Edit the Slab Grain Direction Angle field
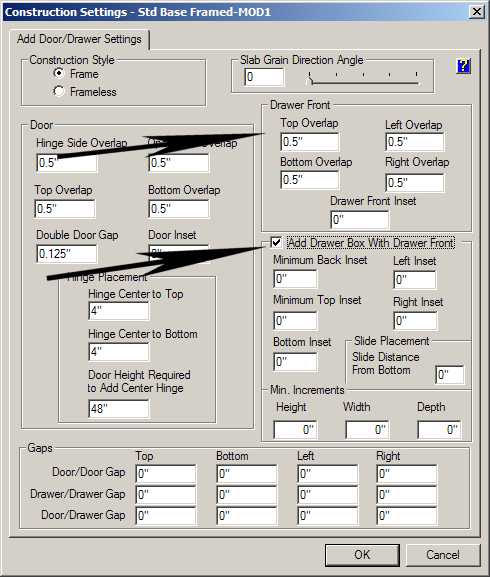The height and width of the screenshot is (577, 490). (x=264, y=77)
